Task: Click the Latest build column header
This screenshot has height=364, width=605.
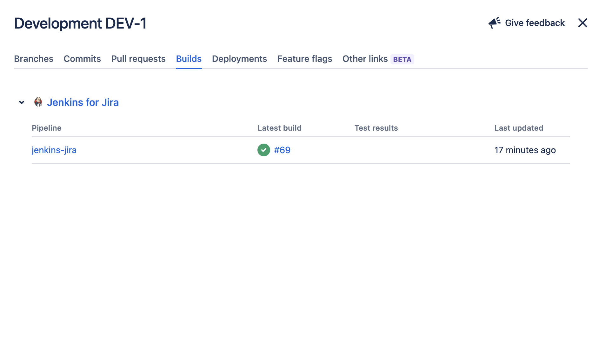Action: tap(279, 128)
